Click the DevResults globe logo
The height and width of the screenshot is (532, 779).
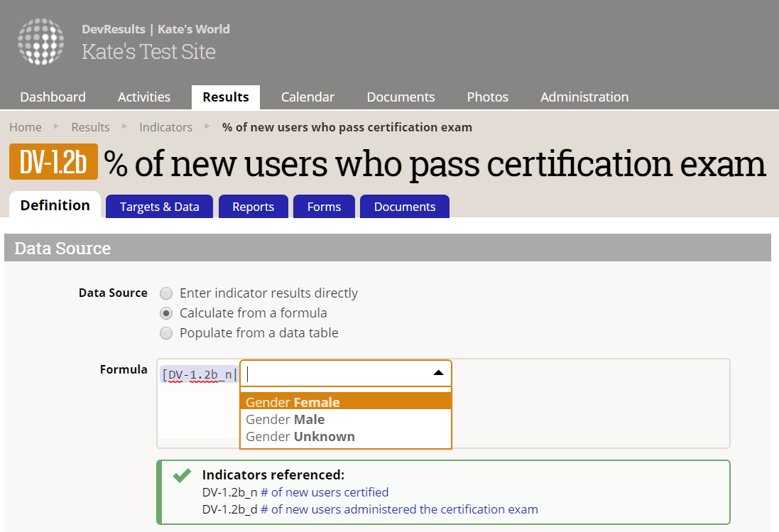click(41, 41)
